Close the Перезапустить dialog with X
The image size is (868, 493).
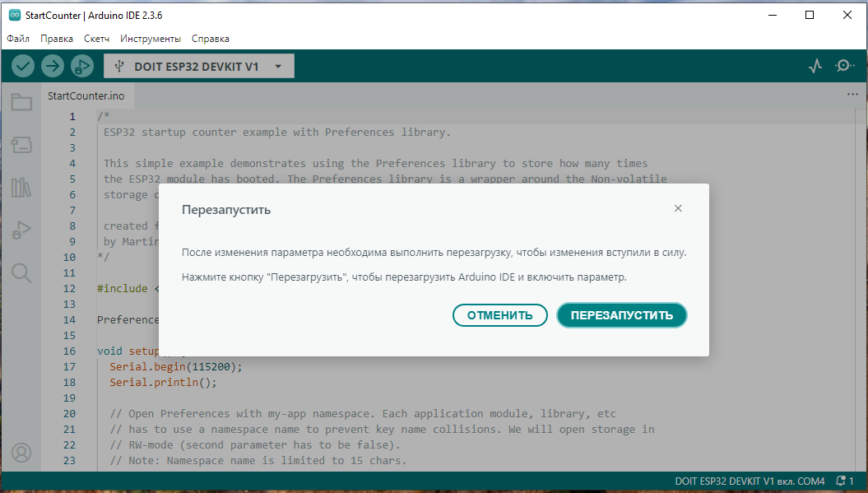pos(678,208)
